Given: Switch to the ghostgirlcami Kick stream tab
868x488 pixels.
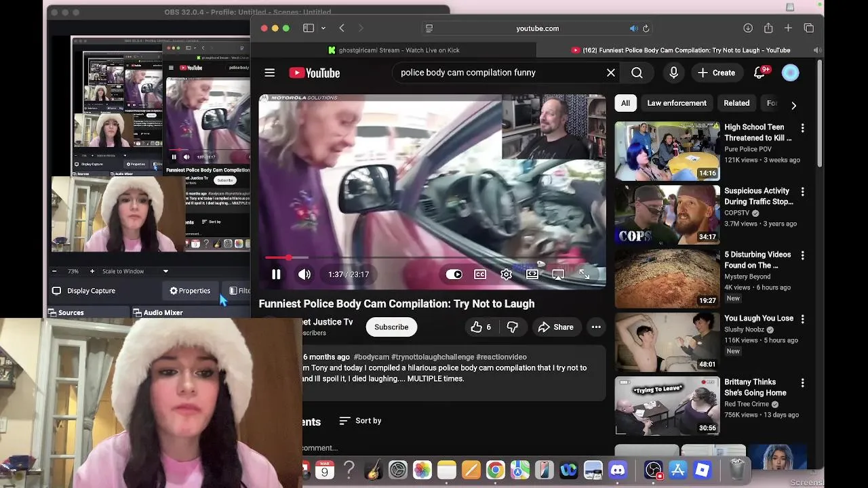Looking at the screenshot, I should point(393,50).
